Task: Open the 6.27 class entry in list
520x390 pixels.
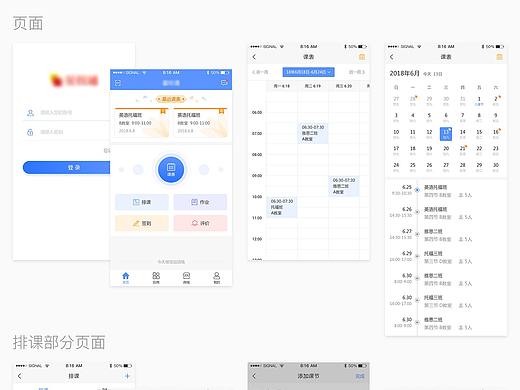Action: click(x=446, y=235)
